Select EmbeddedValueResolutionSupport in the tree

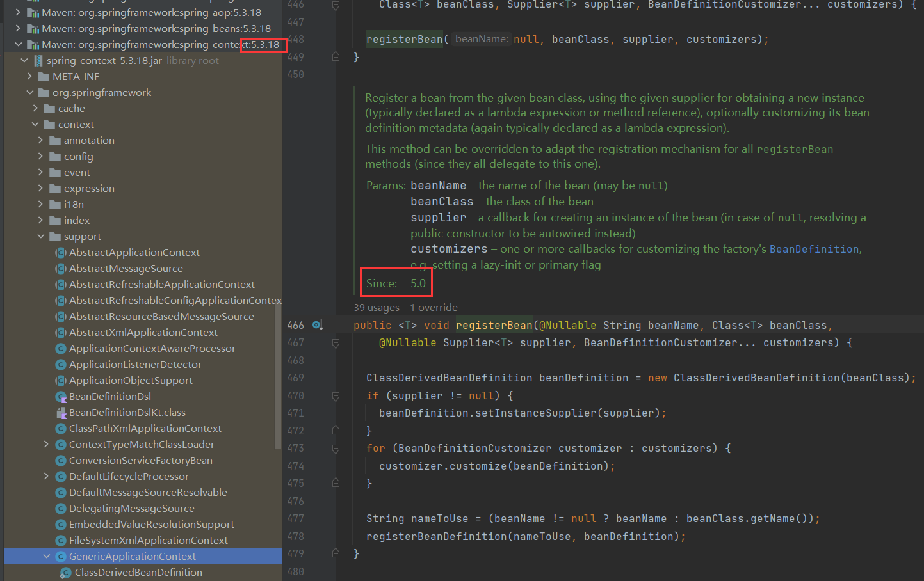click(152, 524)
